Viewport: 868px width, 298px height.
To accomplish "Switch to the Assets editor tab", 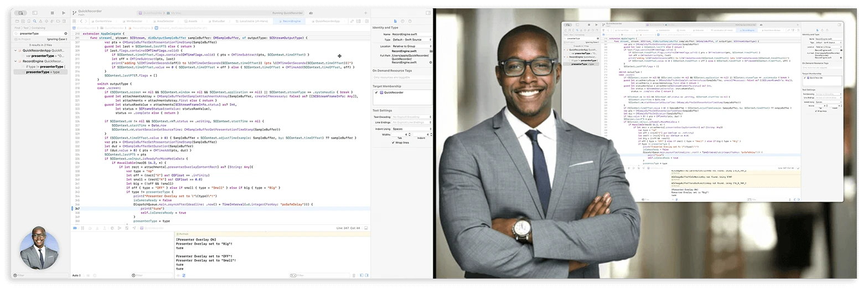I will [x=190, y=21].
